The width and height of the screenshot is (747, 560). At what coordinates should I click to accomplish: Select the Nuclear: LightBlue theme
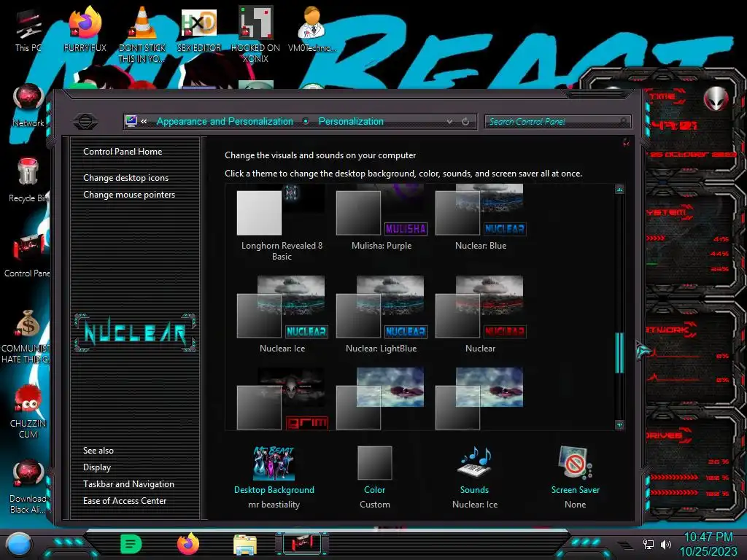(x=381, y=314)
